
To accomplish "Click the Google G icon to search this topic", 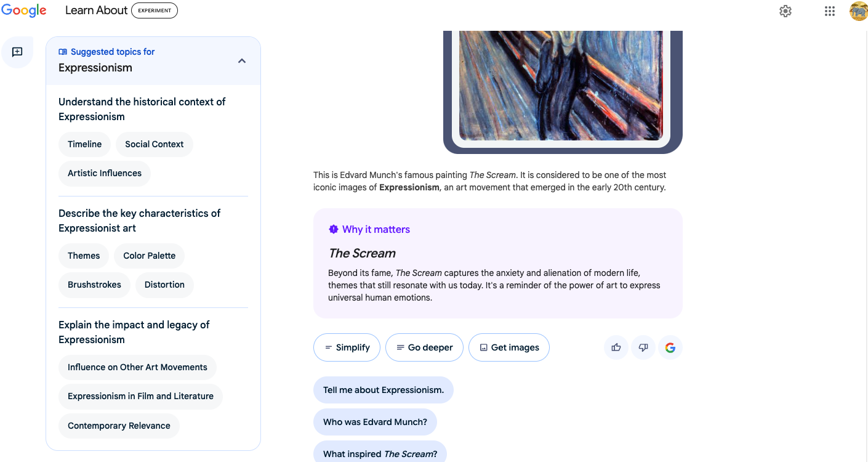I will (670, 347).
